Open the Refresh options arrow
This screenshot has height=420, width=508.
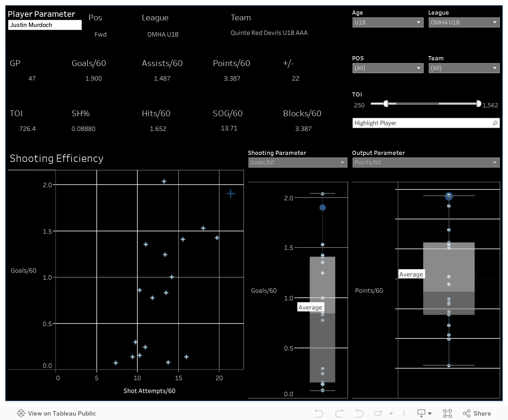tap(391, 414)
